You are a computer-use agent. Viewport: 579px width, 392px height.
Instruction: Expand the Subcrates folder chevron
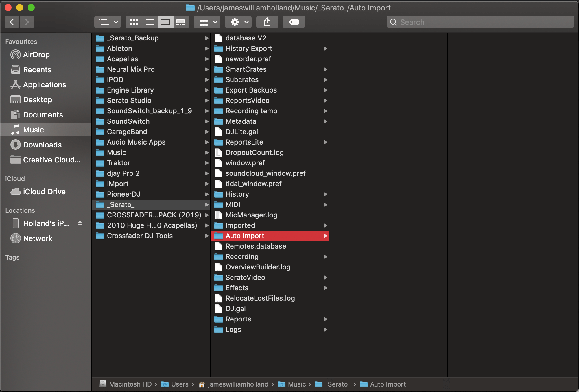pyautogui.click(x=325, y=80)
